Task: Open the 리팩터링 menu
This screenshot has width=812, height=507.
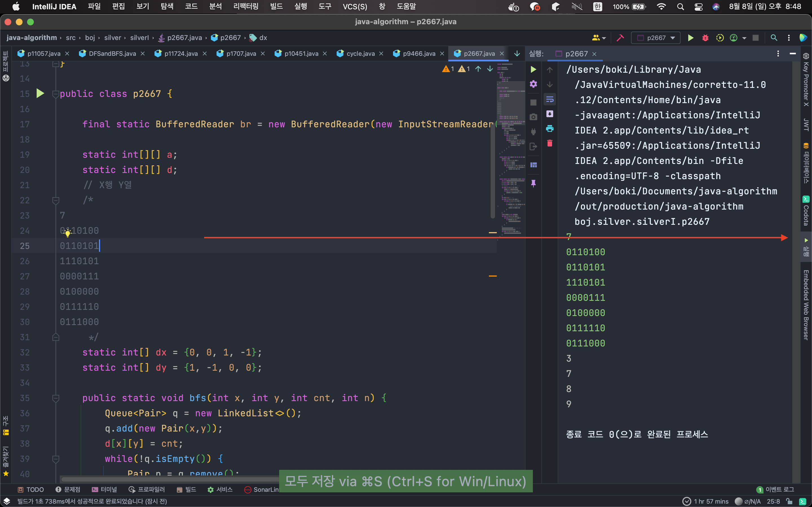Action: tap(246, 6)
